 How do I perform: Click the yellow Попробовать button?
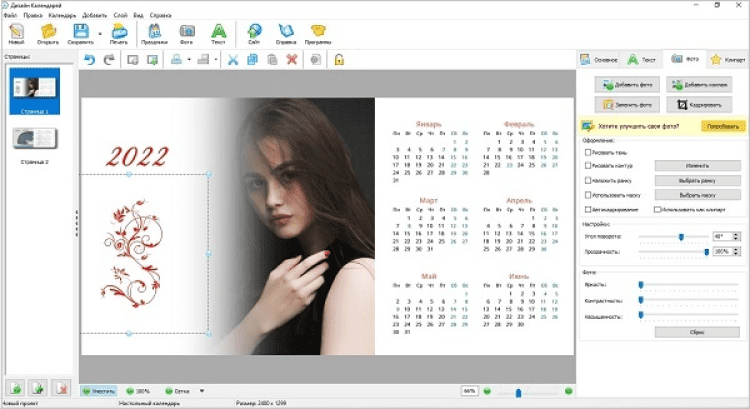[723, 126]
